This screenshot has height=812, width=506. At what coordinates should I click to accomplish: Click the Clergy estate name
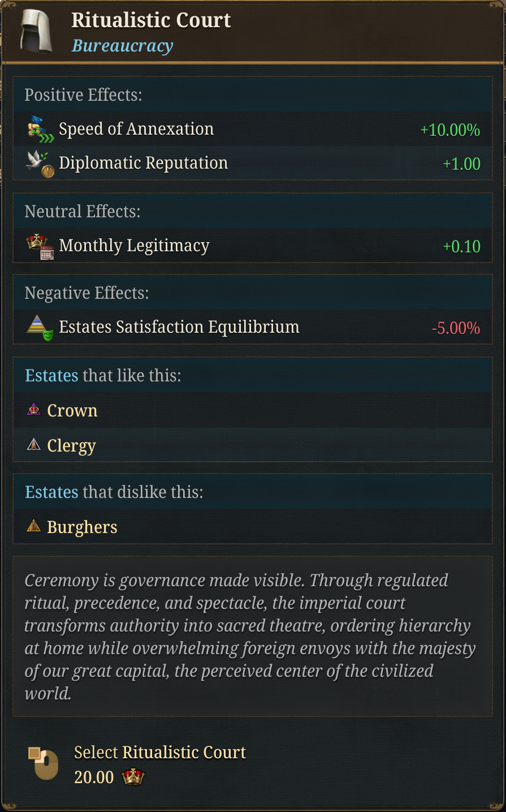tap(72, 446)
